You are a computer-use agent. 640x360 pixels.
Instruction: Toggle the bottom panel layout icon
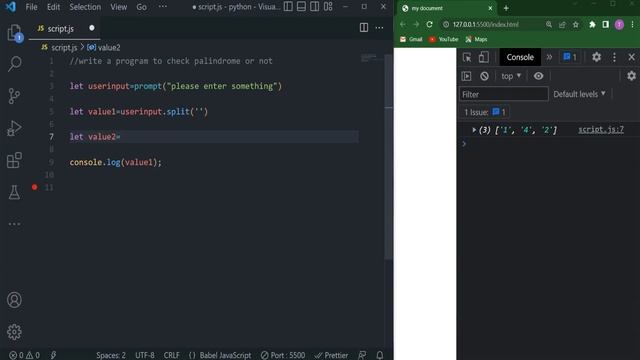coord(301,7)
